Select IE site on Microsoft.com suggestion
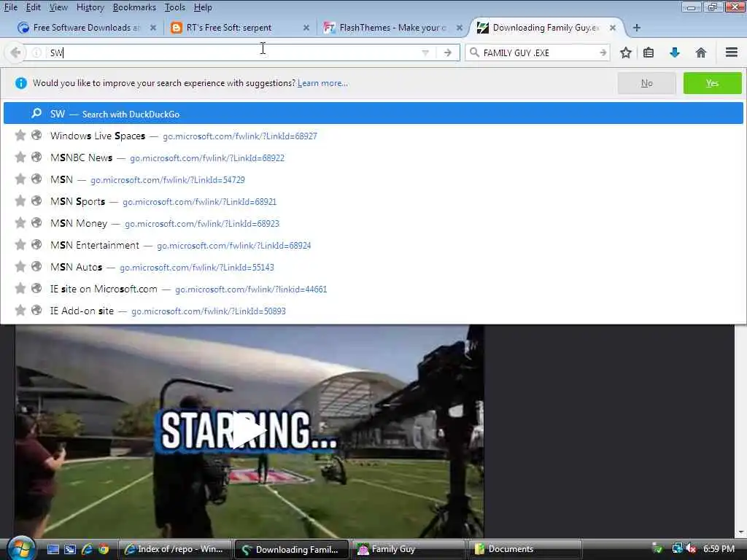Viewport: 747px width, 560px height. [373, 289]
